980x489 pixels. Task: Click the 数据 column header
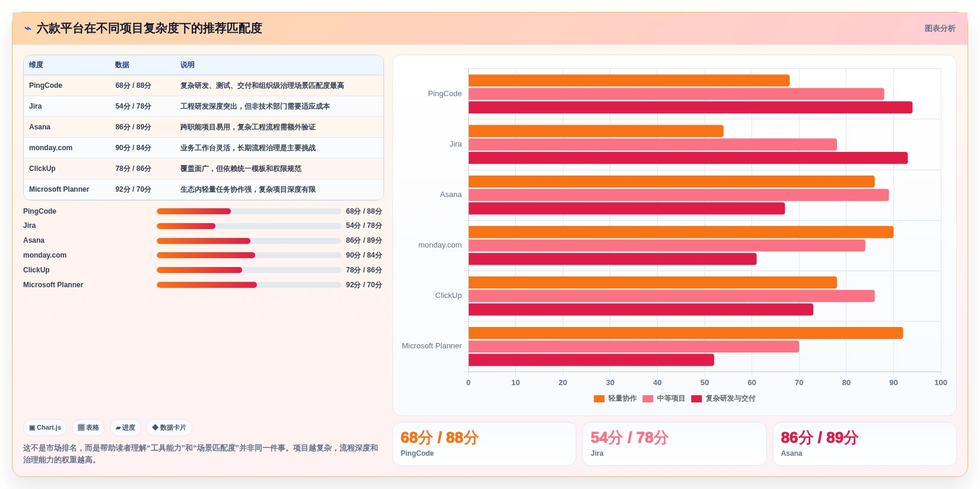coord(122,65)
